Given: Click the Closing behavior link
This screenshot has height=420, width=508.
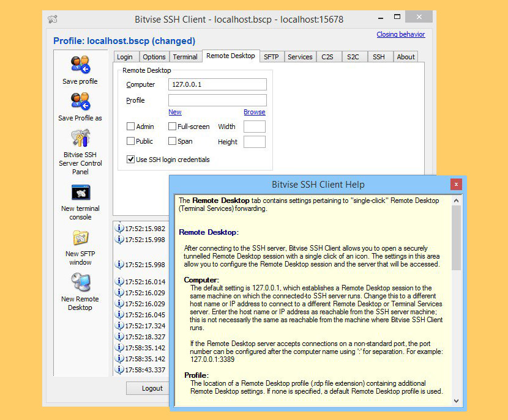Looking at the screenshot, I should 401,34.
